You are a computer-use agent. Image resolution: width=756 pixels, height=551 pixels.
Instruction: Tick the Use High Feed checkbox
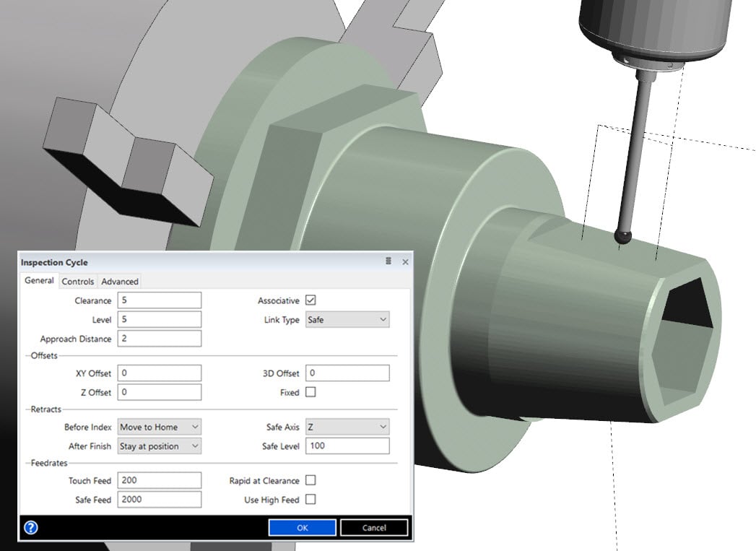pos(311,499)
